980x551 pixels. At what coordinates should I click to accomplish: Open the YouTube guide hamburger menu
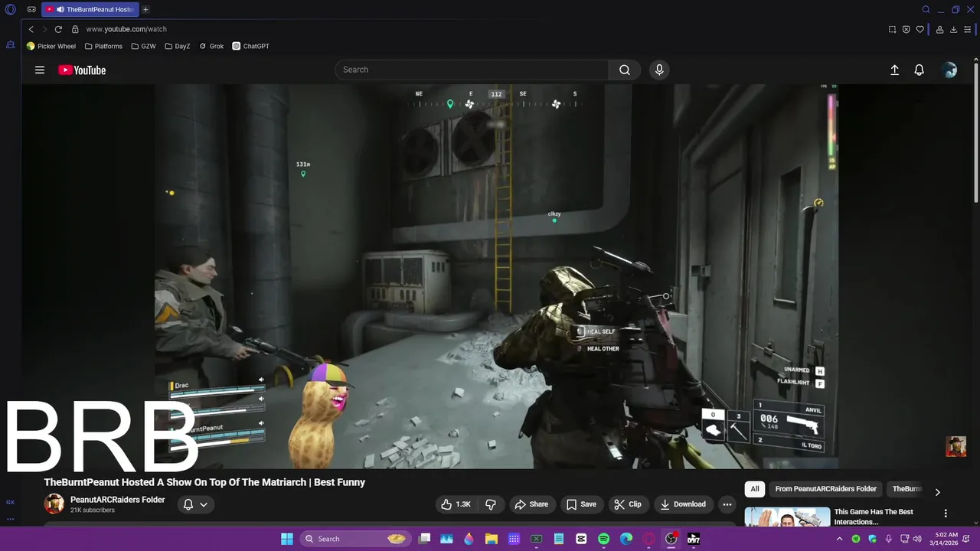coord(40,70)
